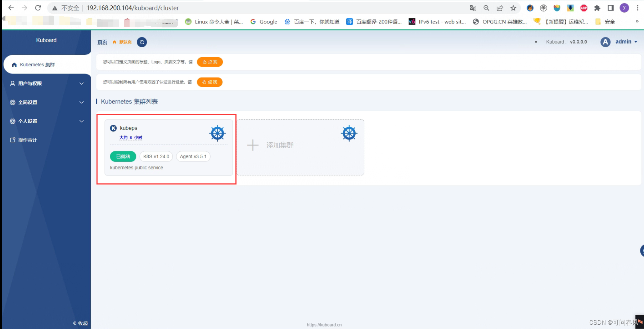Screen dimensions: 644x329
Task: Click the 用户与权限 chevron arrow
Action: [82, 84]
